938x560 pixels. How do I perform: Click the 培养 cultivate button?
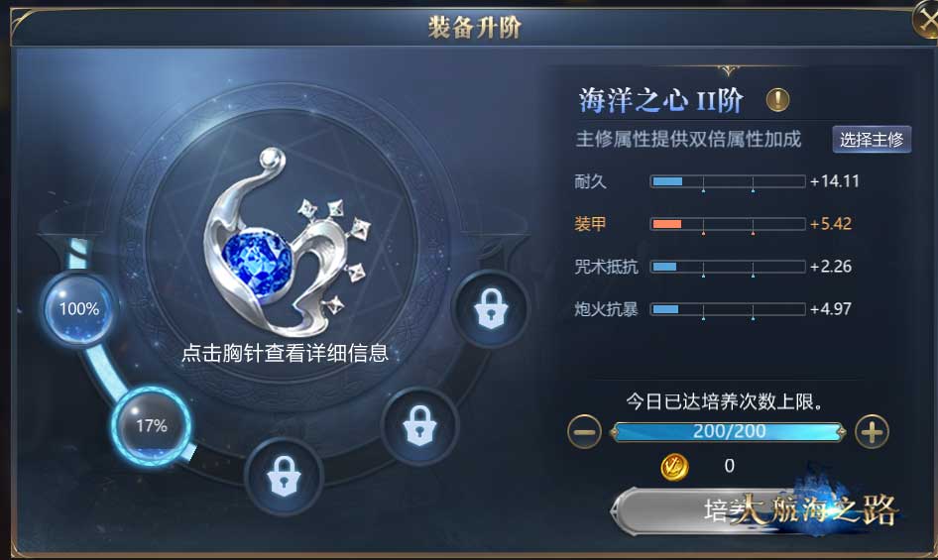[x=754, y=510]
